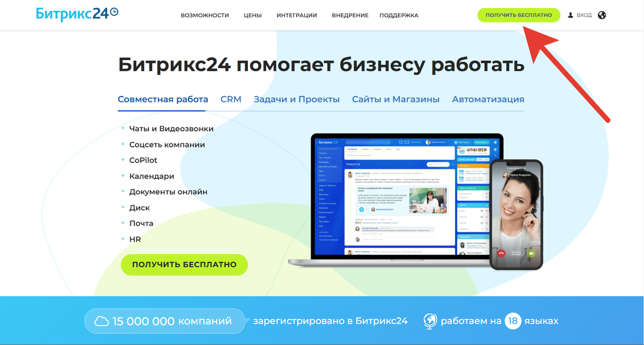The width and height of the screenshot is (644, 345).
Task: Click the header ПОЛУЧИТЬ БЕСПЛАТНО button
Action: (518, 15)
